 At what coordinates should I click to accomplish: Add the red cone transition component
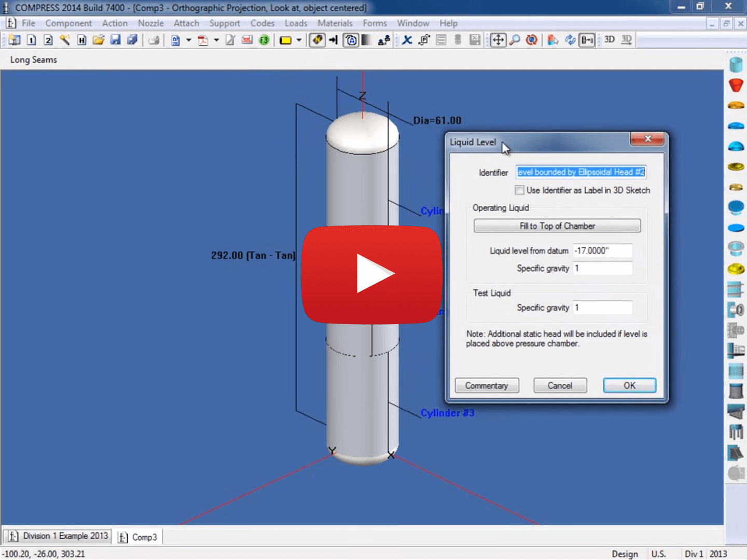736,85
